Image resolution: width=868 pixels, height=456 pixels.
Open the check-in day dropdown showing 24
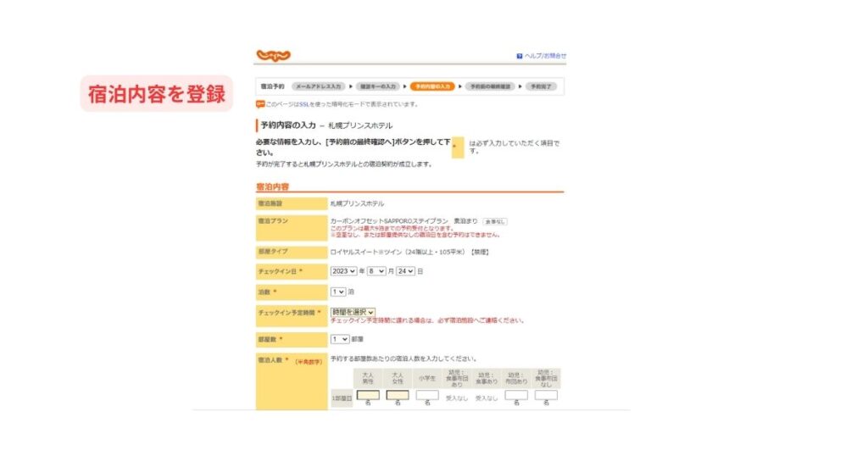coord(405,271)
